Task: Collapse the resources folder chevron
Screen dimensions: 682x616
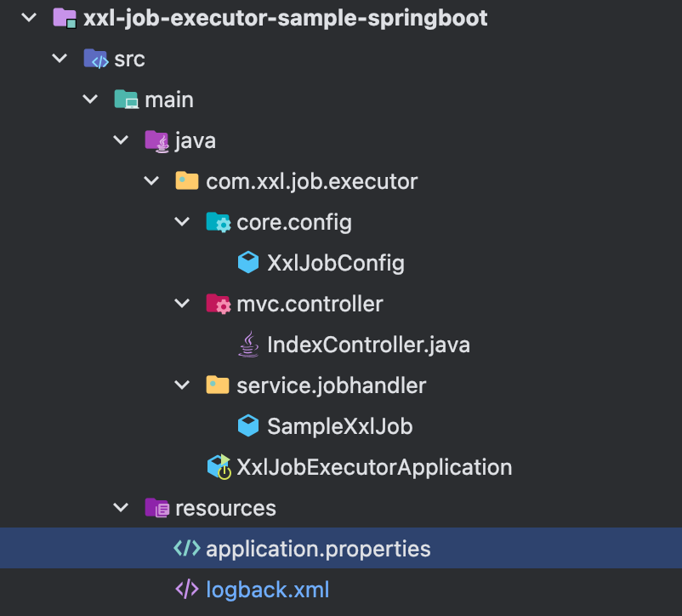Action: pos(120,507)
